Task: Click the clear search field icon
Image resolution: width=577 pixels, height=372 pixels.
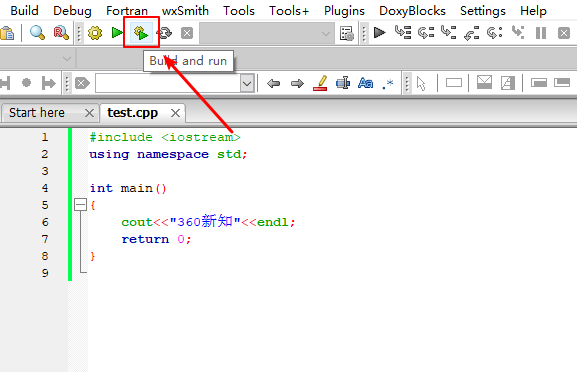Action: 82,83
